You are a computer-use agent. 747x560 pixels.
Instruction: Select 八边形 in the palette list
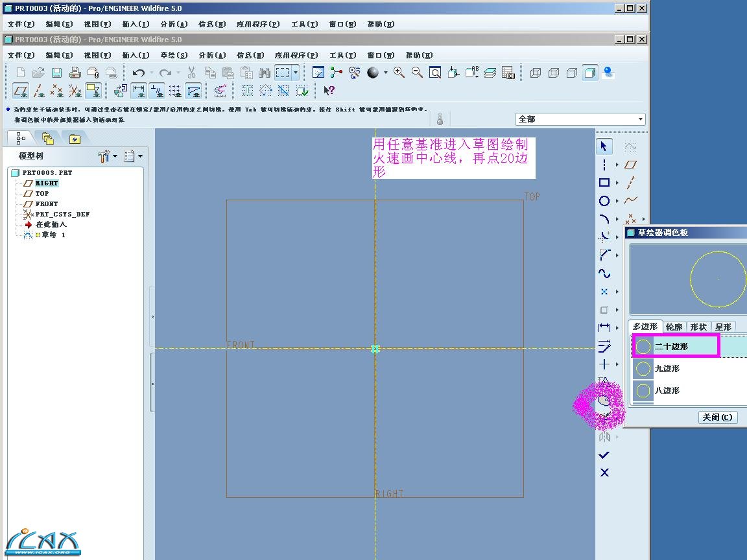tap(689, 390)
